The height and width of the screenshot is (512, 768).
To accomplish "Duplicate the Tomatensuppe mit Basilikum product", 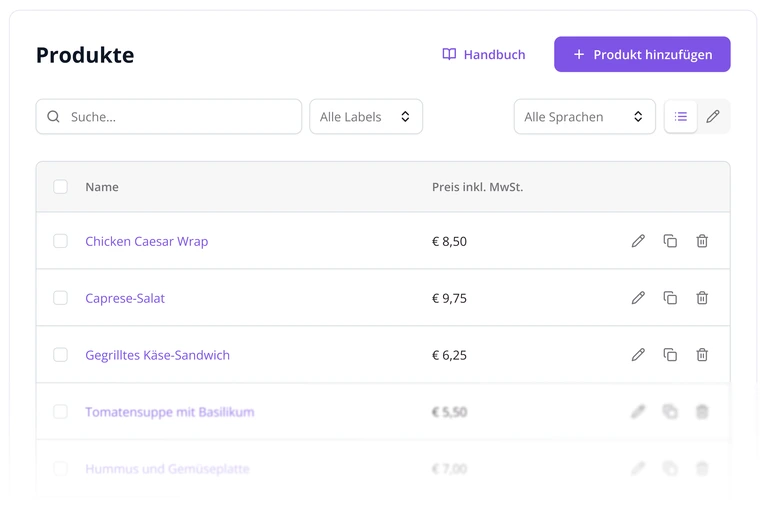I will click(x=670, y=412).
